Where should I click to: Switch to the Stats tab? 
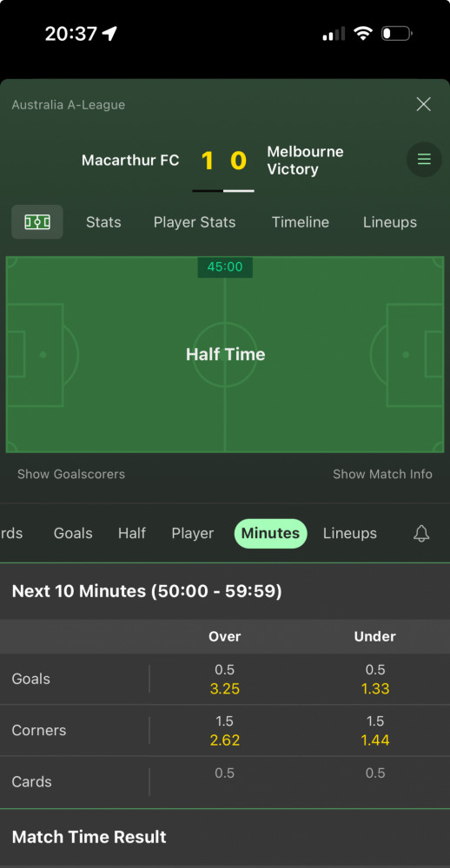tap(103, 222)
